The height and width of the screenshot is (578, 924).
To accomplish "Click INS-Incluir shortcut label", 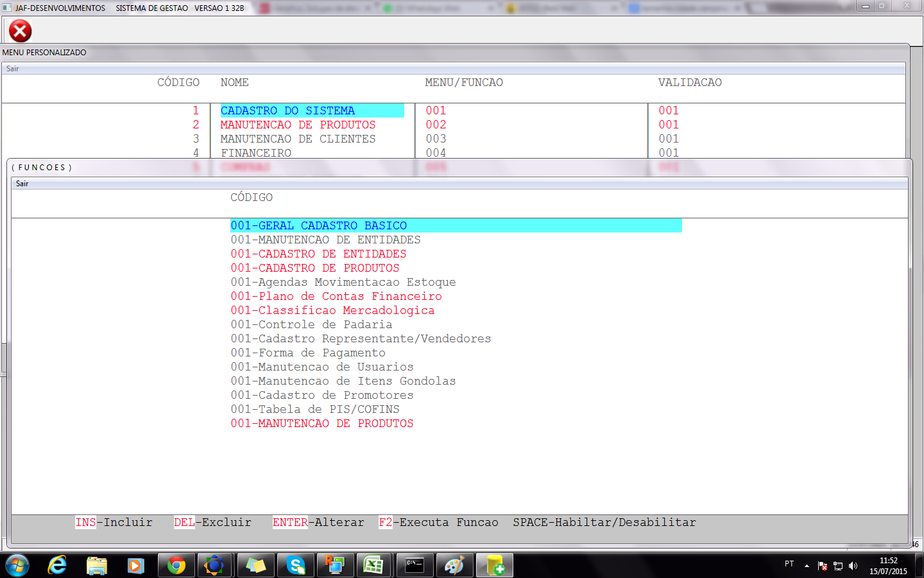I will [114, 523].
